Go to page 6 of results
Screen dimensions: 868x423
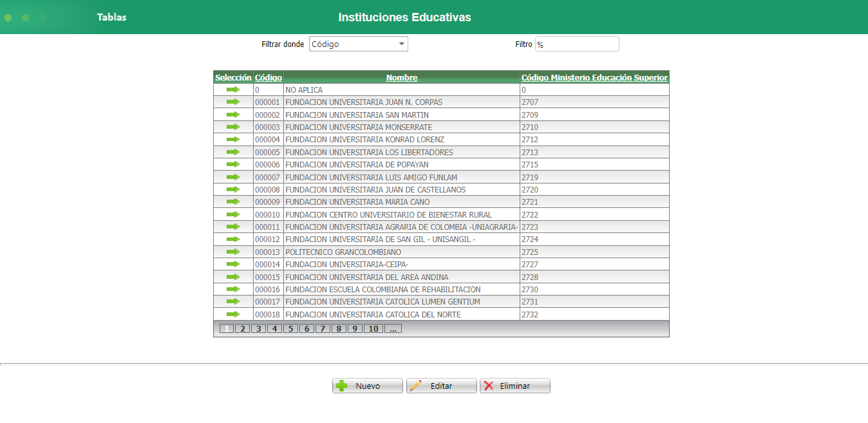coord(307,328)
